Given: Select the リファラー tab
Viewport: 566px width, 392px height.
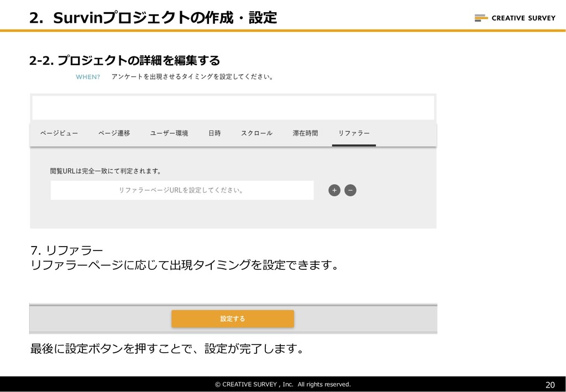Looking at the screenshot, I should pyautogui.click(x=354, y=133).
